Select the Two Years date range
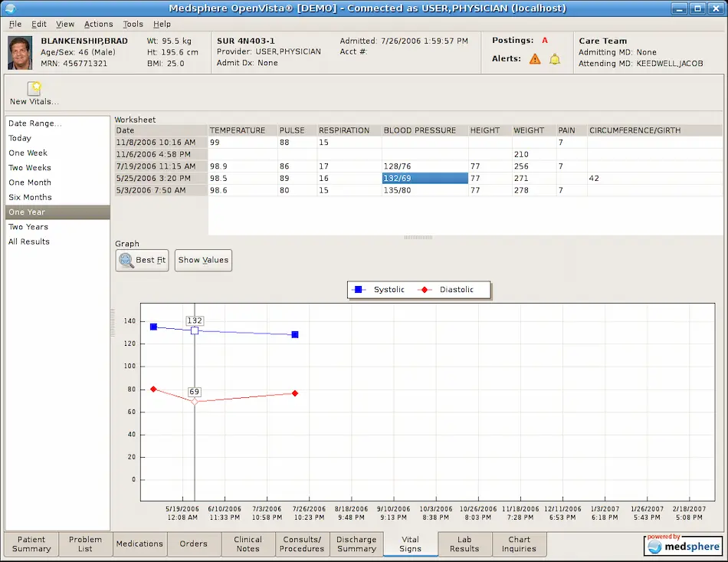Image resolution: width=728 pixels, height=562 pixels. 28,227
